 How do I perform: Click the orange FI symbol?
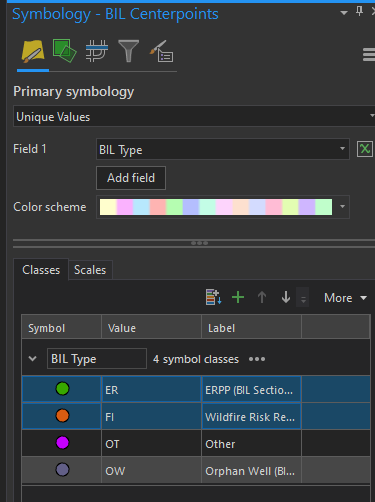[62, 416]
